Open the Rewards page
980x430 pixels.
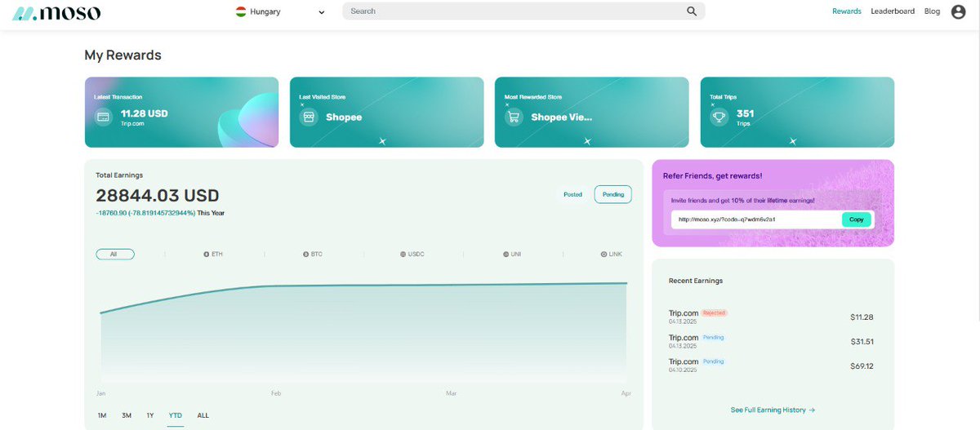847,11
